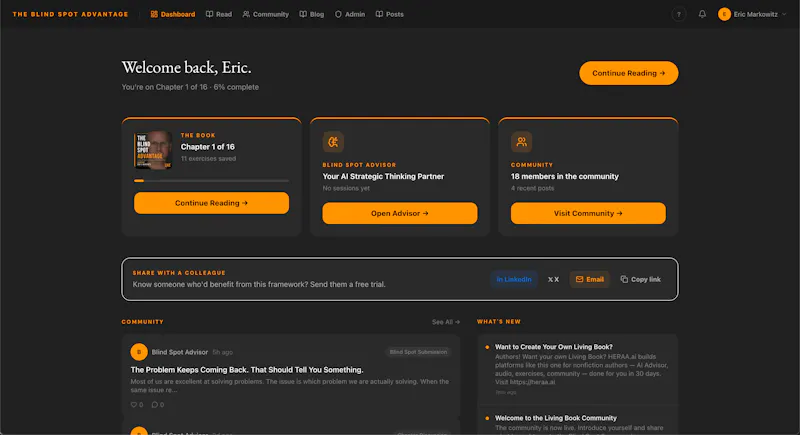Open the Admin nav item
800x435 pixels.
click(350, 14)
